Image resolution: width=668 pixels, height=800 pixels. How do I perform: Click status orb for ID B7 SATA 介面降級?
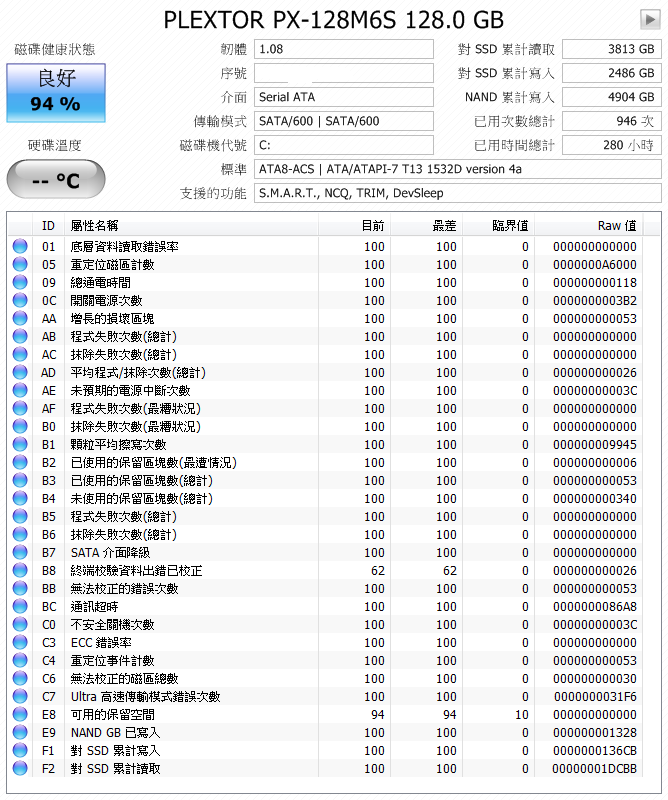point(20,552)
